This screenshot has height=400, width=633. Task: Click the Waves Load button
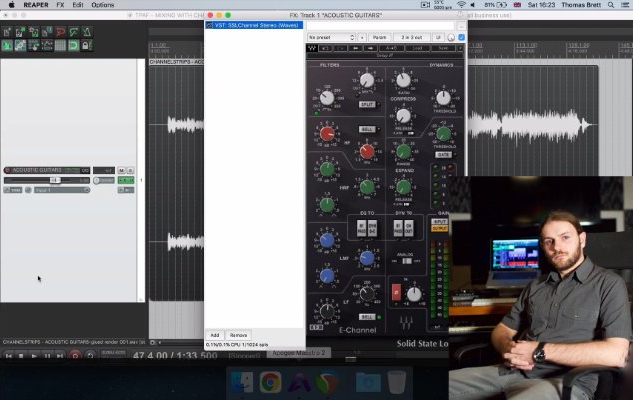pos(417,48)
